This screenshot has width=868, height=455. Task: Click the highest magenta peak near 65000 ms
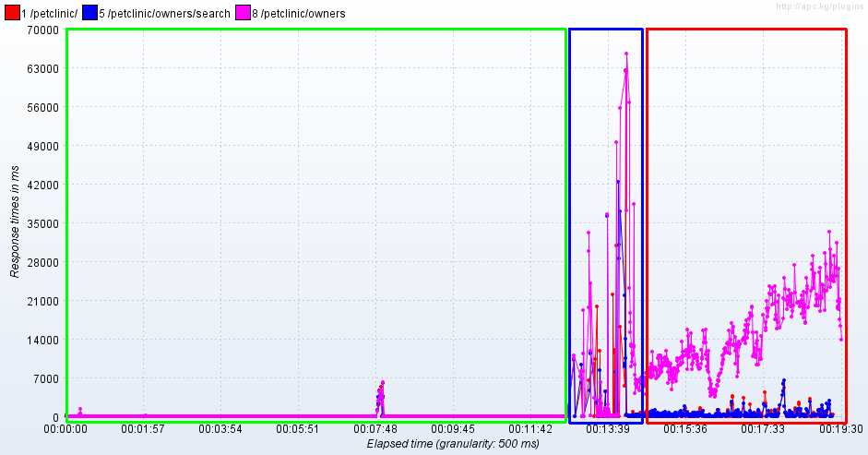[x=626, y=54]
